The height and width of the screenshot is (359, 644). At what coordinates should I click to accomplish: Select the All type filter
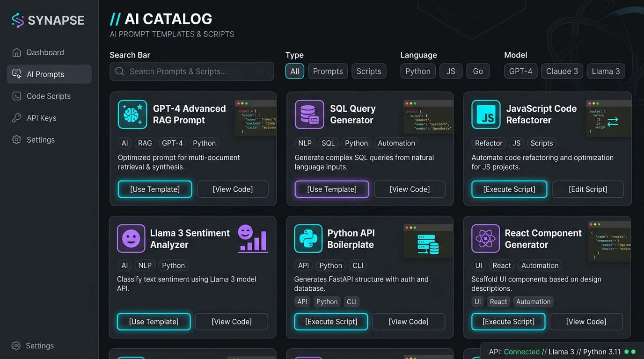(x=295, y=72)
